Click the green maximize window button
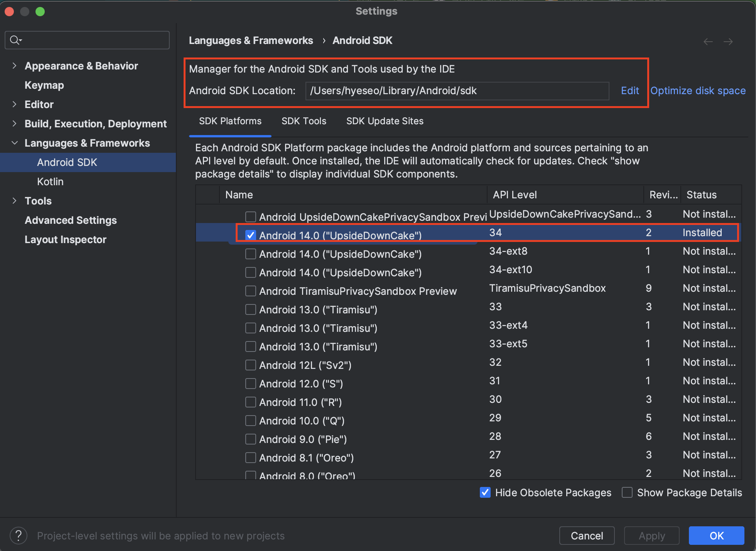 (x=40, y=12)
